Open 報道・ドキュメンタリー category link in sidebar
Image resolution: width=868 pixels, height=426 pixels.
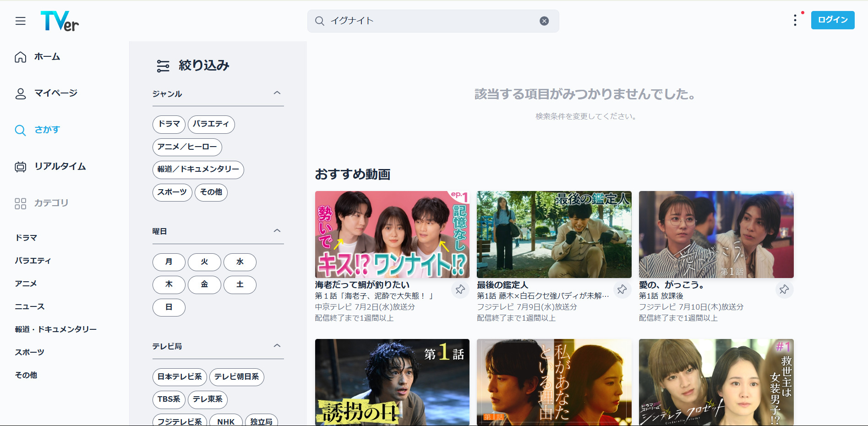tap(56, 329)
